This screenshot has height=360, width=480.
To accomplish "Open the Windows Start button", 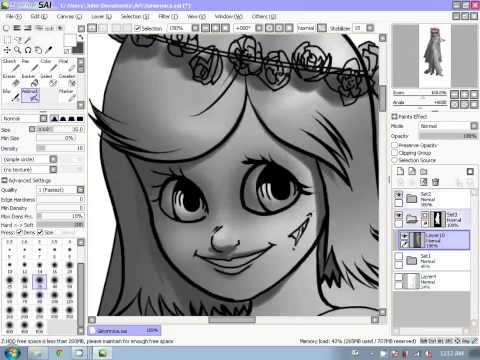I will click(x=13, y=353).
